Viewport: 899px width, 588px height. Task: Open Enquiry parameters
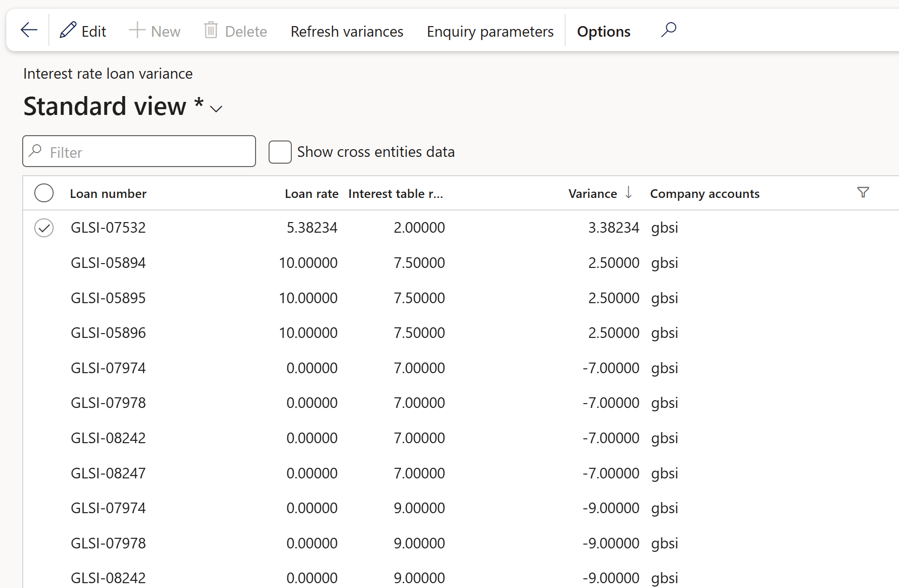pos(490,31)
